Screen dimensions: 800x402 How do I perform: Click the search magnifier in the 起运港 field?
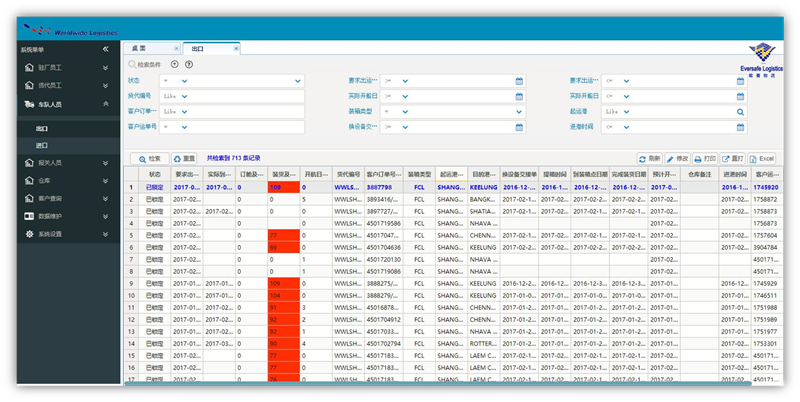(x=740, y=112)
